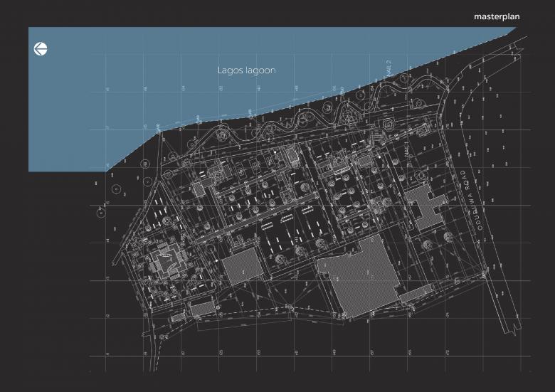The width and height of the screenshot is (555, 392).
Task: Select the square hatched building in center
Action: [x=242, y=267]
